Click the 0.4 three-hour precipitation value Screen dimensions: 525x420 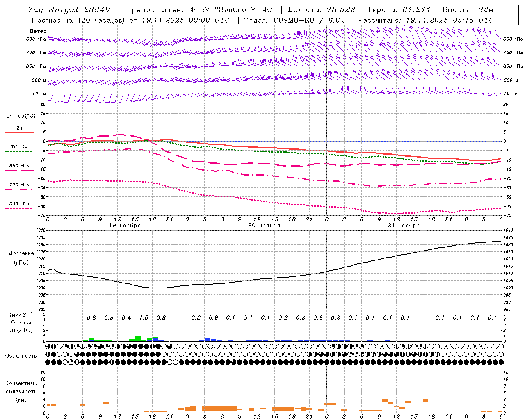pyautogui.click(x=126, y=318)
